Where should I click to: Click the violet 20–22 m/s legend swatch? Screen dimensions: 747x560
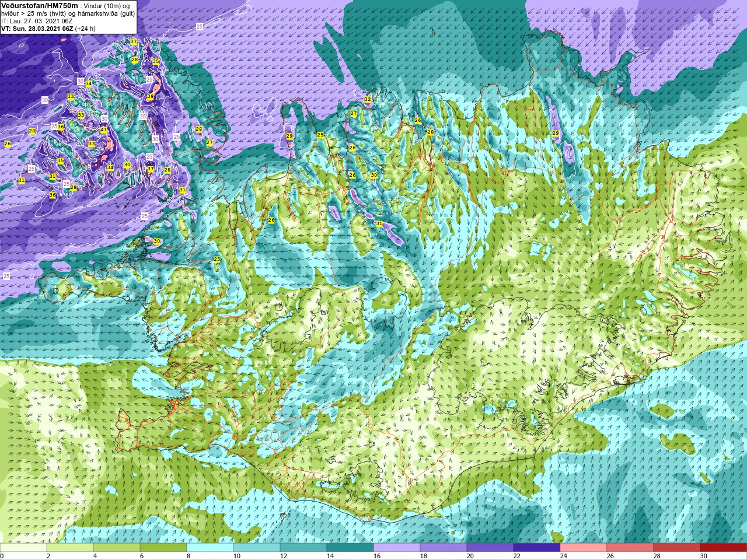(490, 548)
